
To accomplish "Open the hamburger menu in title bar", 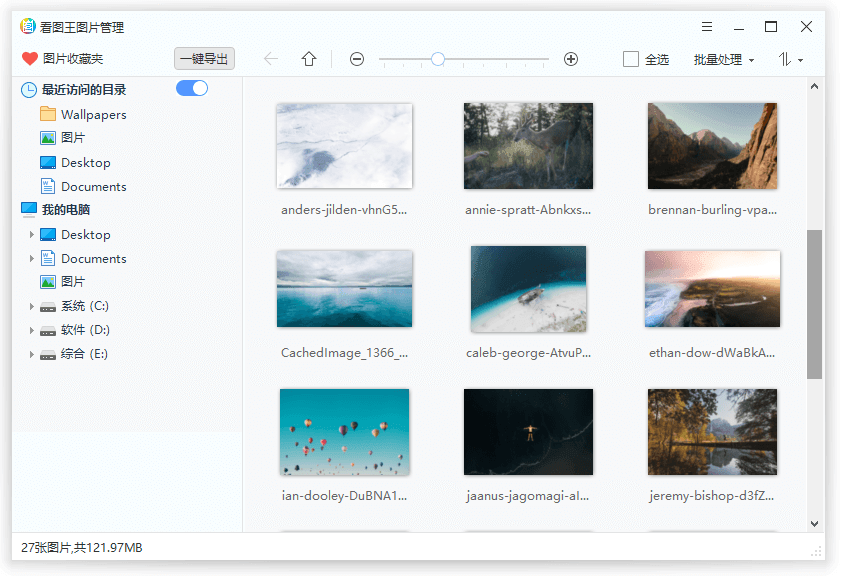I will click(x=707, y=26).
